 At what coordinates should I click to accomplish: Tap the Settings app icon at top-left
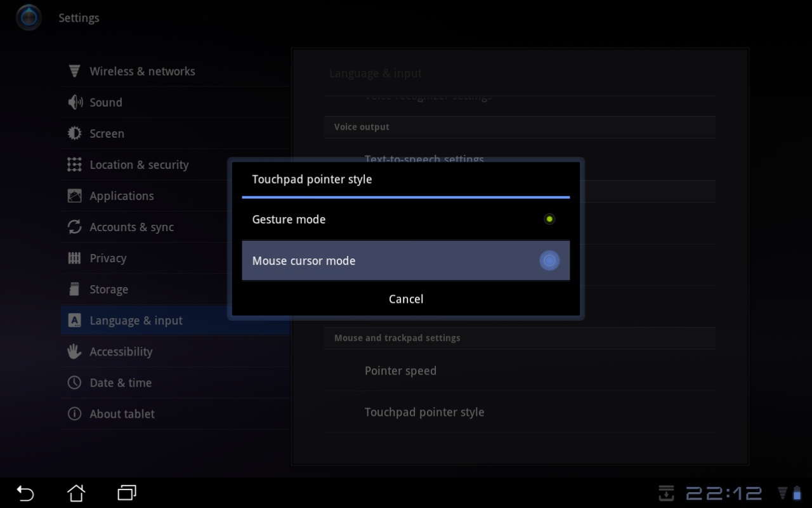coord(29,18)
